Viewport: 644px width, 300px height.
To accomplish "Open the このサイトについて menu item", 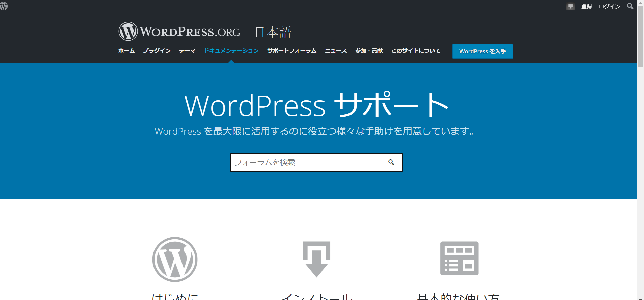I will point(416,51).
